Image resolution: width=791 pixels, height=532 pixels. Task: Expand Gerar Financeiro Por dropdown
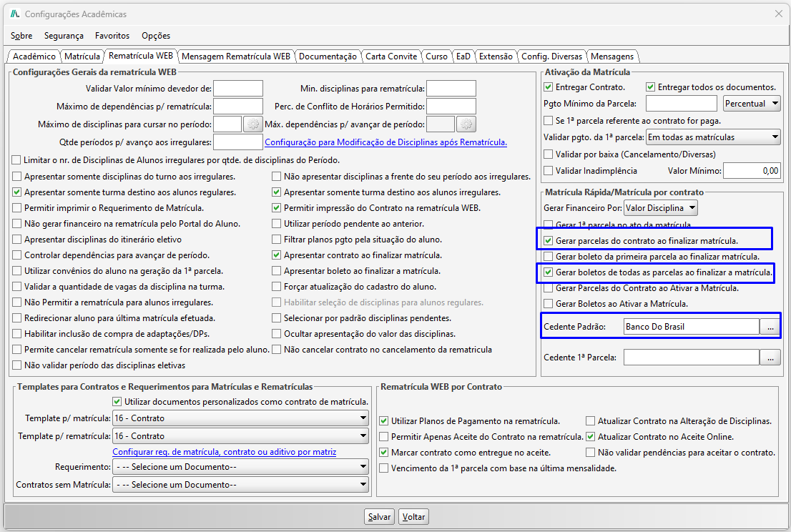661,208
